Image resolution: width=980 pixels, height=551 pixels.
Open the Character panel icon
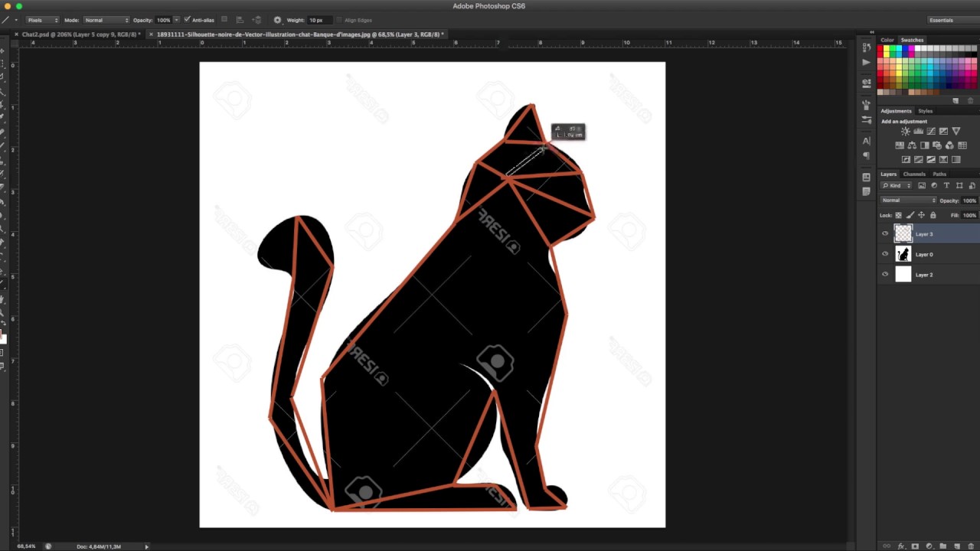pos(866,141)
